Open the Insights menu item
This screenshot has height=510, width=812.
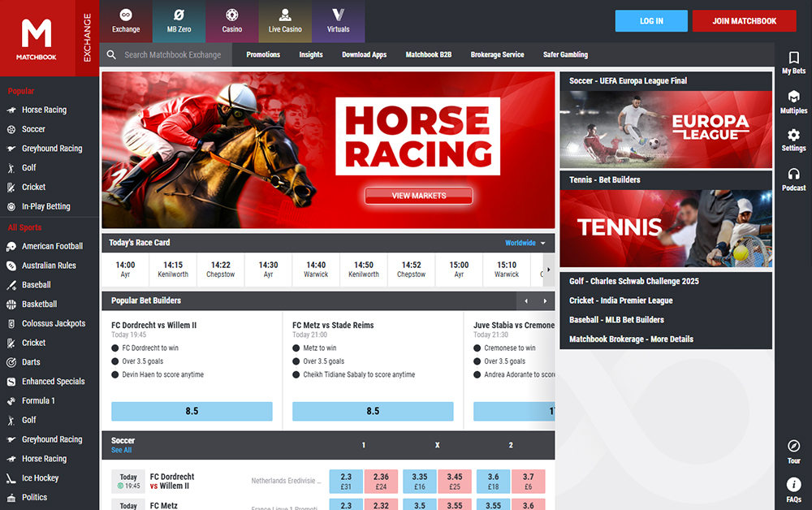click(x=311, y=55)
